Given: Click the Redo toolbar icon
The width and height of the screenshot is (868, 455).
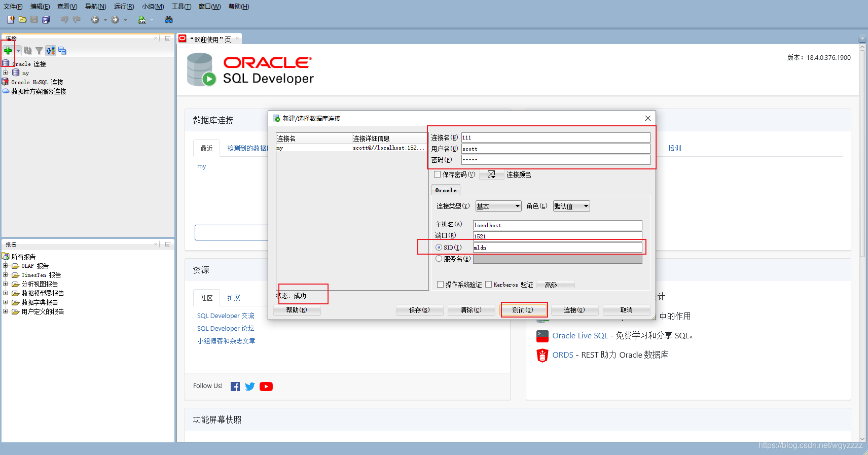Looking at the screenshot, I should [x=77, y=19].
